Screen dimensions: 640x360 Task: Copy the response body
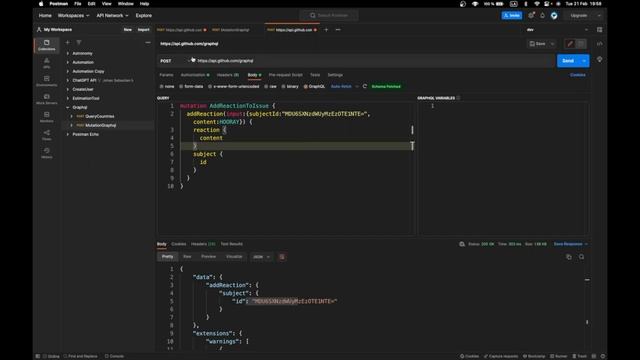tap(569, 257)
